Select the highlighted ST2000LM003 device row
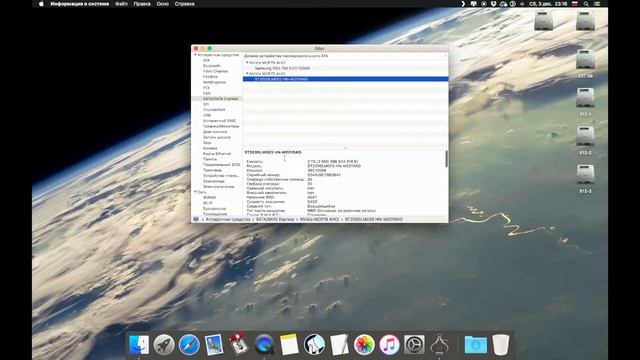This screenshot has width=640, height=360. point(345,79)
